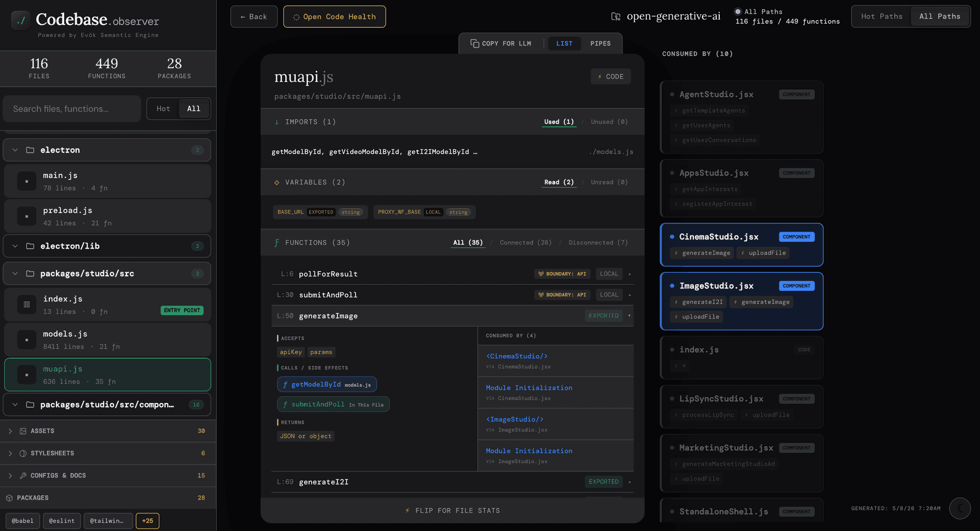Switch sidebar filter to Hot

click(x=163, y=109)
